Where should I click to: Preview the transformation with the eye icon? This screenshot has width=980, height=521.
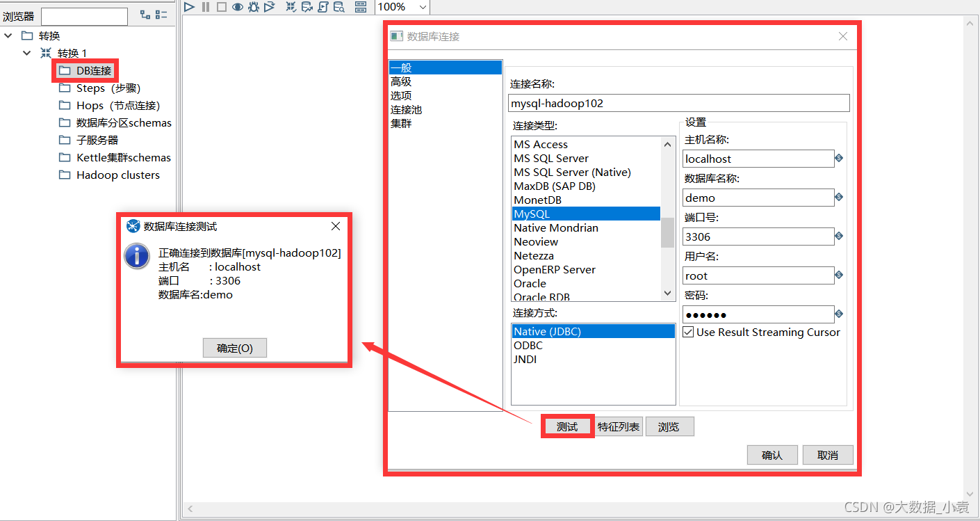click(x=238, y=7)
